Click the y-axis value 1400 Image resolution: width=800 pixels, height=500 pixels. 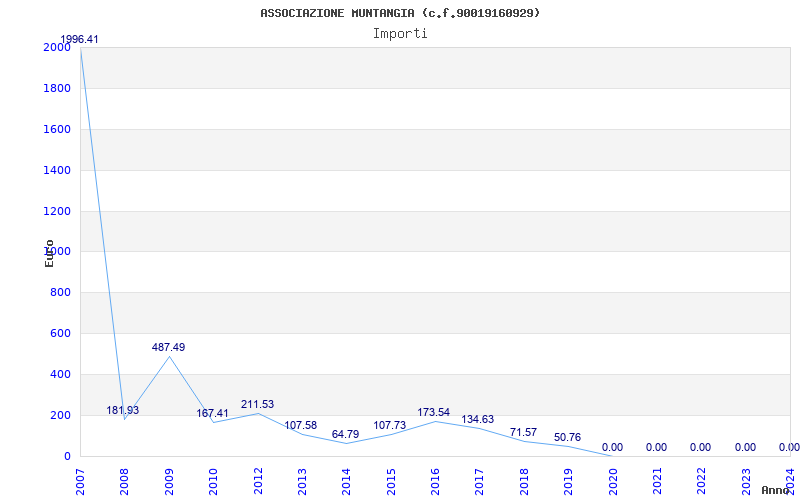point(57,170)
